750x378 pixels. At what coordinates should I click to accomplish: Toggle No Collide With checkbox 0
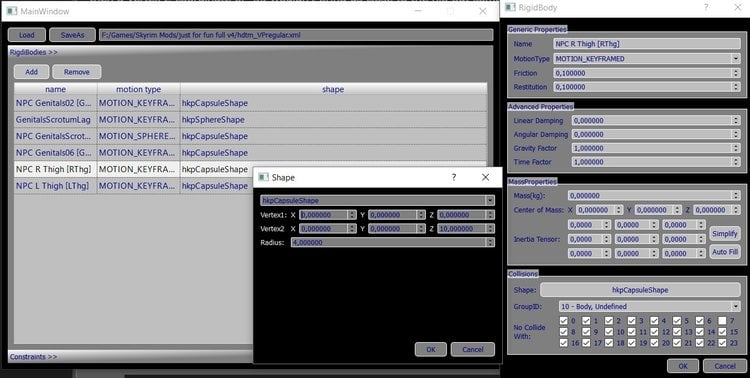coord(563,321)
